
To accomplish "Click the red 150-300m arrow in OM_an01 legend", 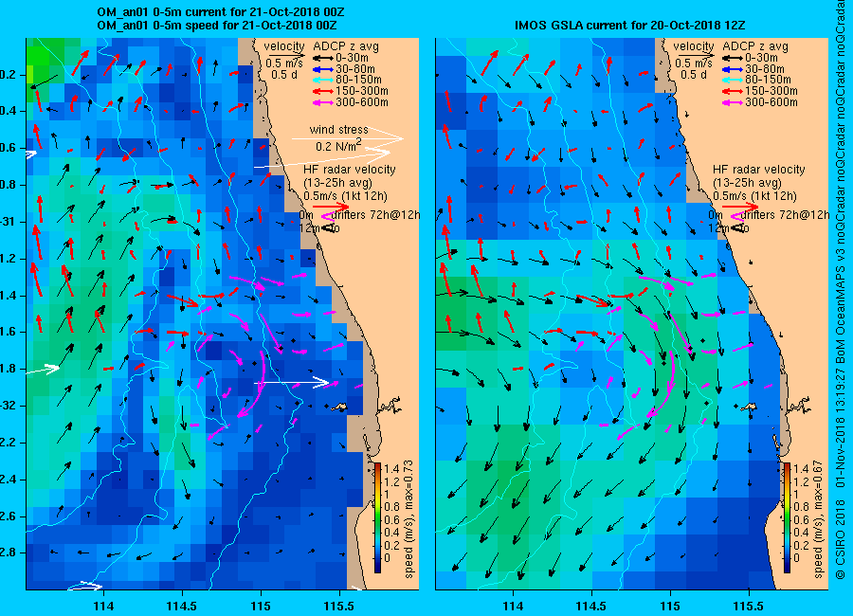I will [x=322, y=91].
